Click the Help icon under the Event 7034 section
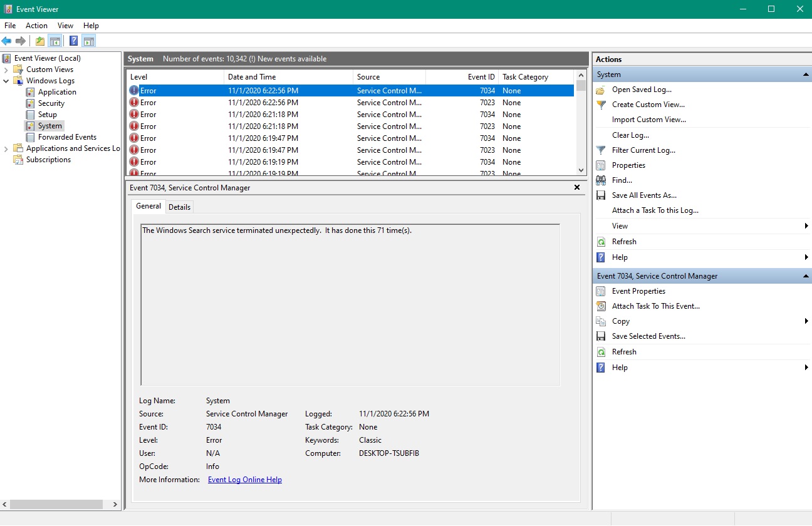 point(601,368)
